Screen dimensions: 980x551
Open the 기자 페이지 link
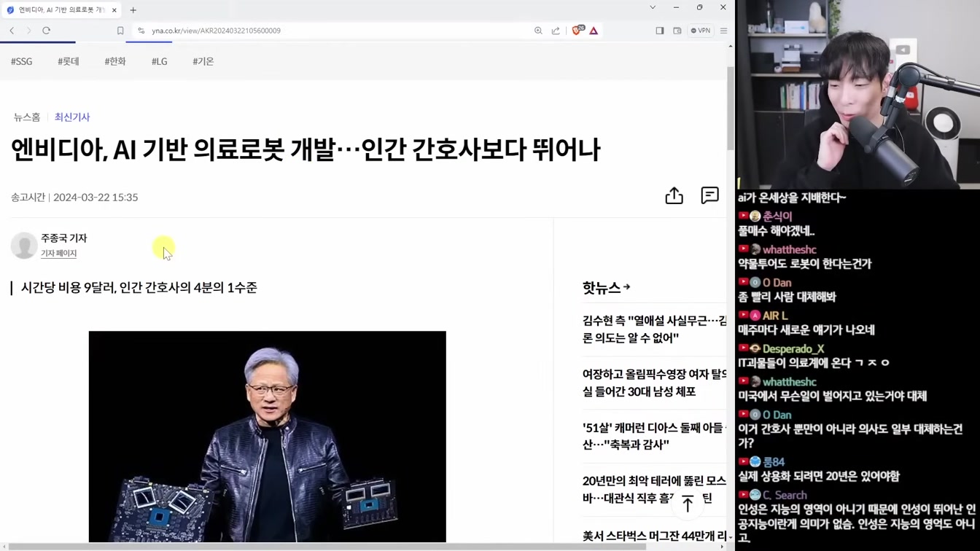pos(58,253)
